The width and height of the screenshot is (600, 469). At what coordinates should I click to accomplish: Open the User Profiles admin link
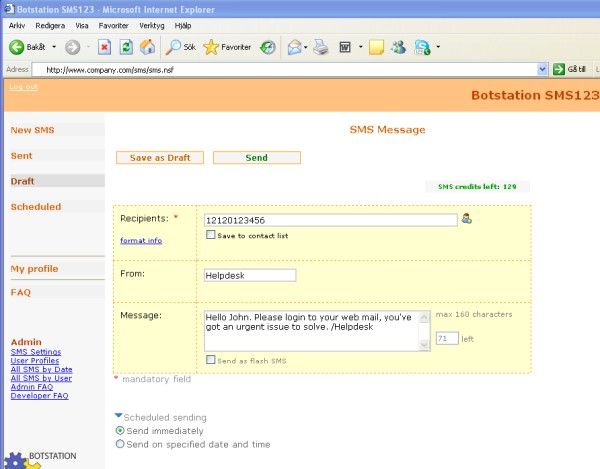coord(35,360)
